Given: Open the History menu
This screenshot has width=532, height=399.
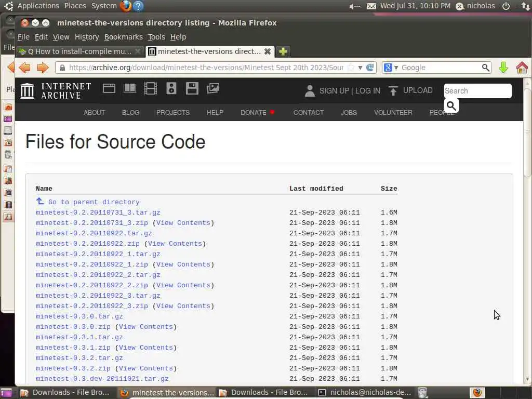Looking at the screenshot, I should 87,37.
